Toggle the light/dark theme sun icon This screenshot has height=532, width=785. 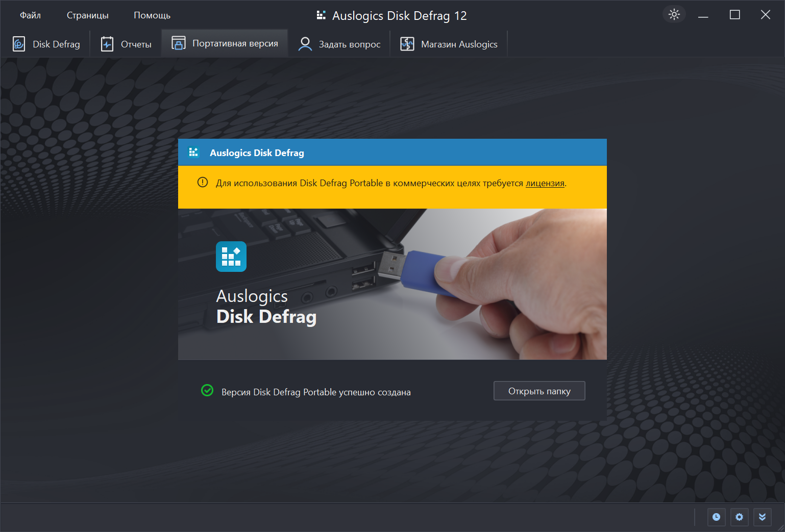click(x=674, y=14)
